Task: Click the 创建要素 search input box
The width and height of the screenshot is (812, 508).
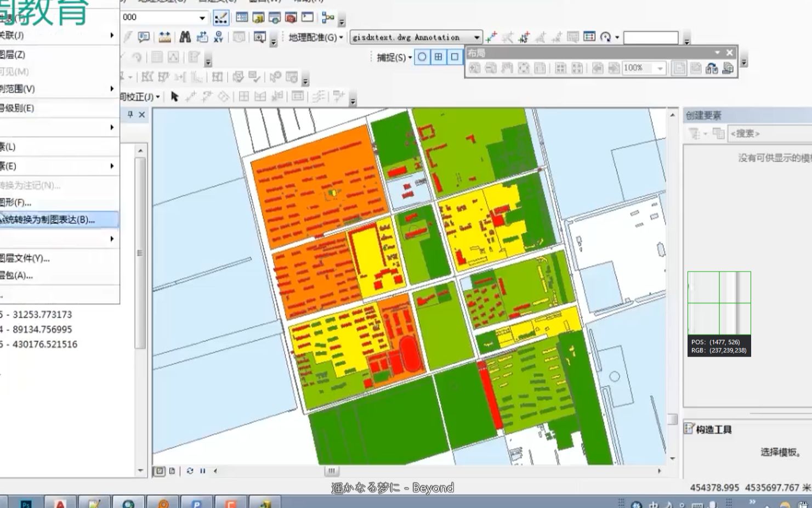Action: click(768, 133)
